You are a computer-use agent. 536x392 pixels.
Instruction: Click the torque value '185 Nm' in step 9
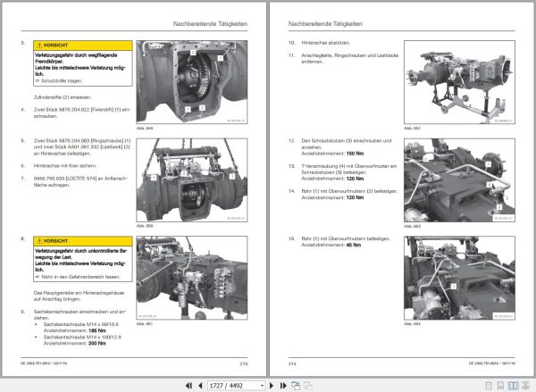pos(97,330)
